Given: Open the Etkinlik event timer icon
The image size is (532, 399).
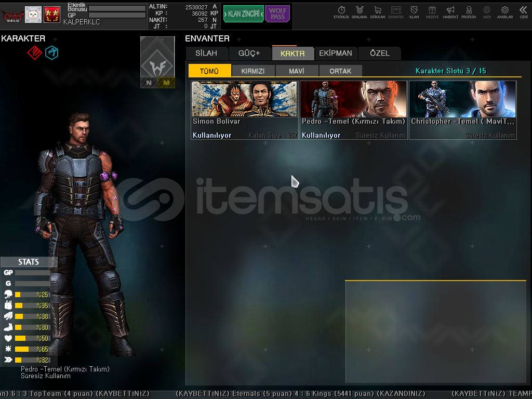Looking at the screenshot, I should [x=341, y=12].
